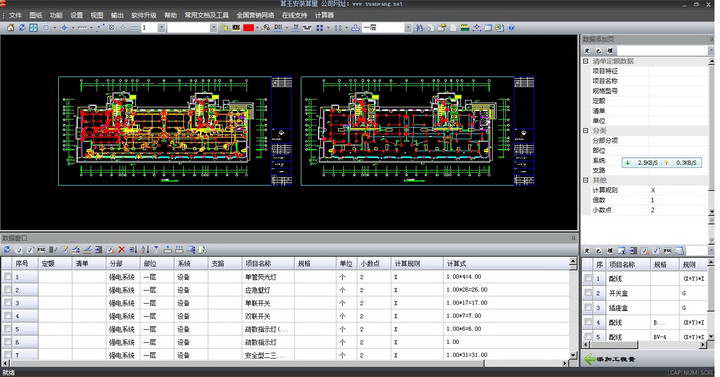Check the box for 开关盒 in right list
The width and height of the screenshot is (720, 377).
click(x=588, y=293)
